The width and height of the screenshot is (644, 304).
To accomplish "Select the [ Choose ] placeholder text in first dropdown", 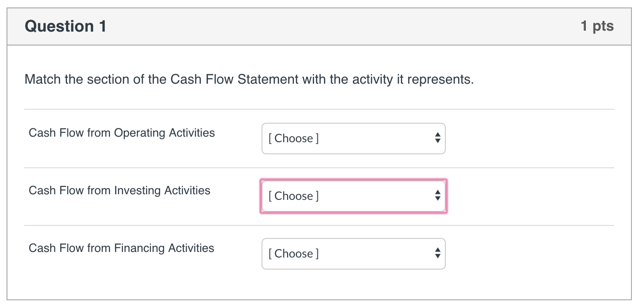I will coord(294,139).
